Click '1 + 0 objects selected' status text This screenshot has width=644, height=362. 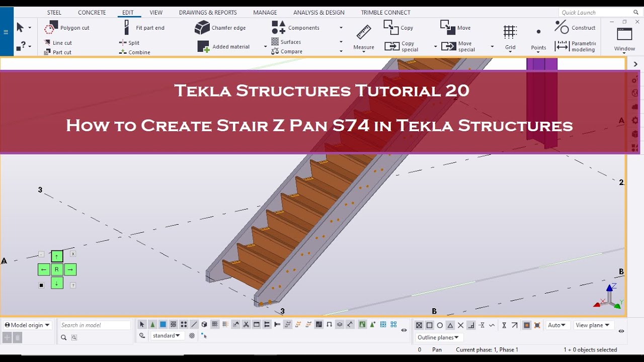[x=590, y=349]
